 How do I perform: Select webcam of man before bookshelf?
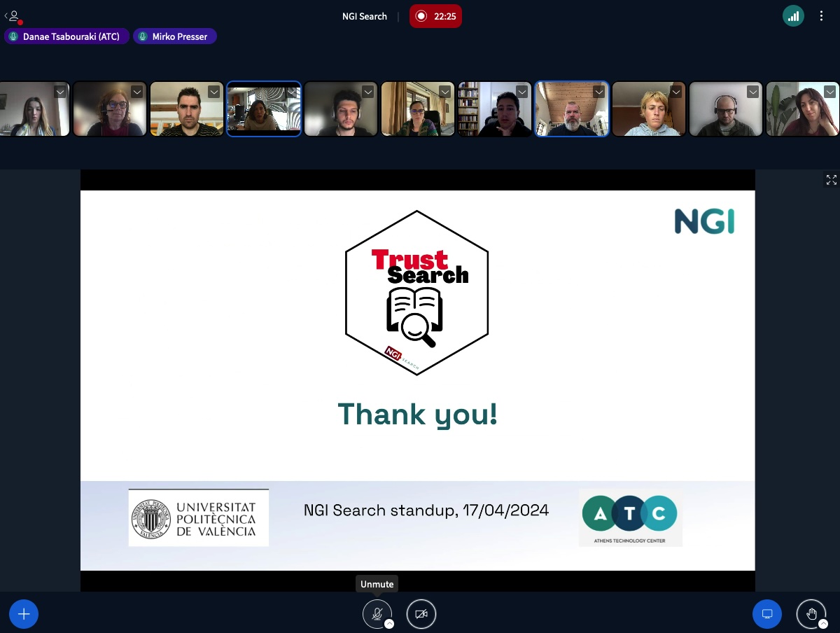point(495,109)
